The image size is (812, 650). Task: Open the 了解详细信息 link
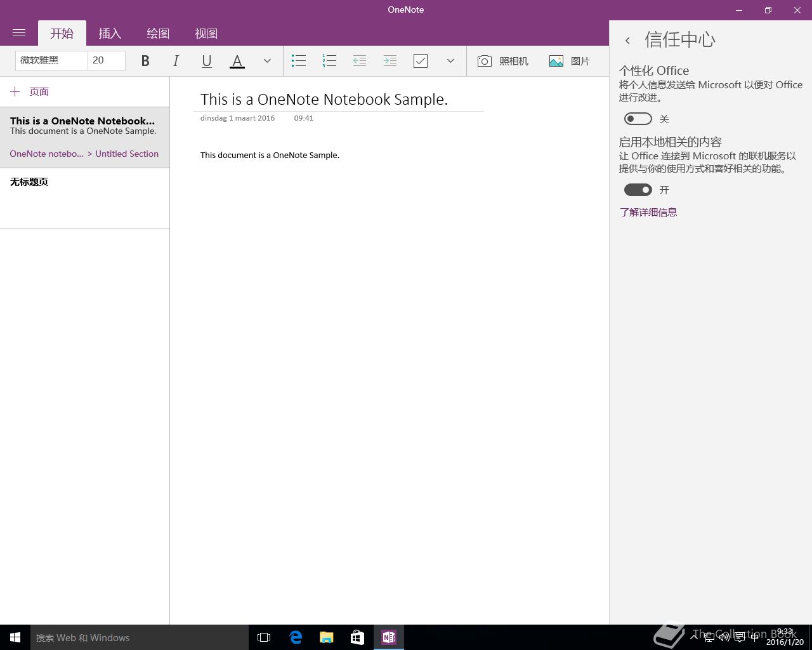click(x=648, y=212)
